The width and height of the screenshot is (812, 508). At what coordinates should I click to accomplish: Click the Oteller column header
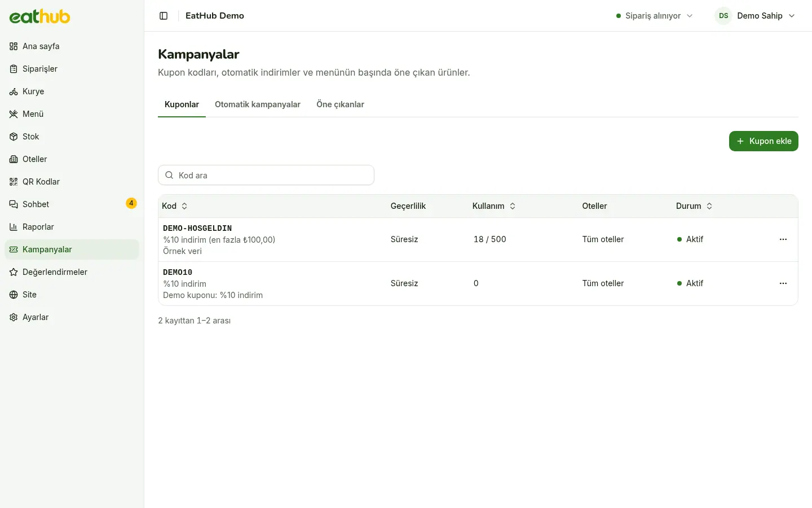pos(594,206)
